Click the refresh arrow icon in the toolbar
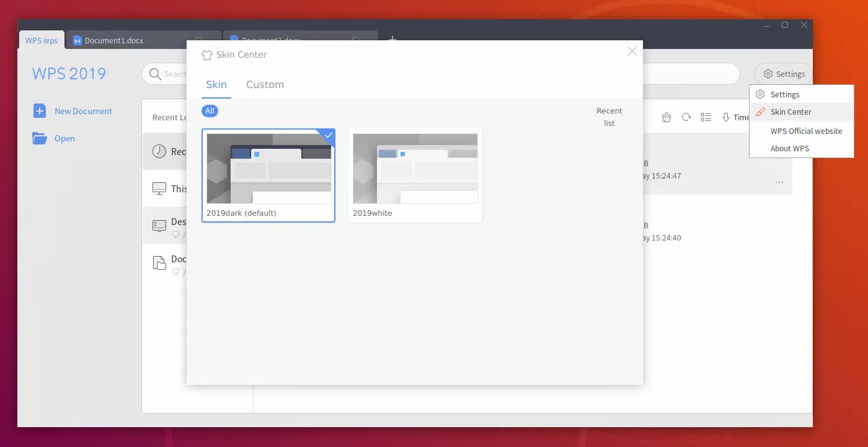 pos(686,117)
